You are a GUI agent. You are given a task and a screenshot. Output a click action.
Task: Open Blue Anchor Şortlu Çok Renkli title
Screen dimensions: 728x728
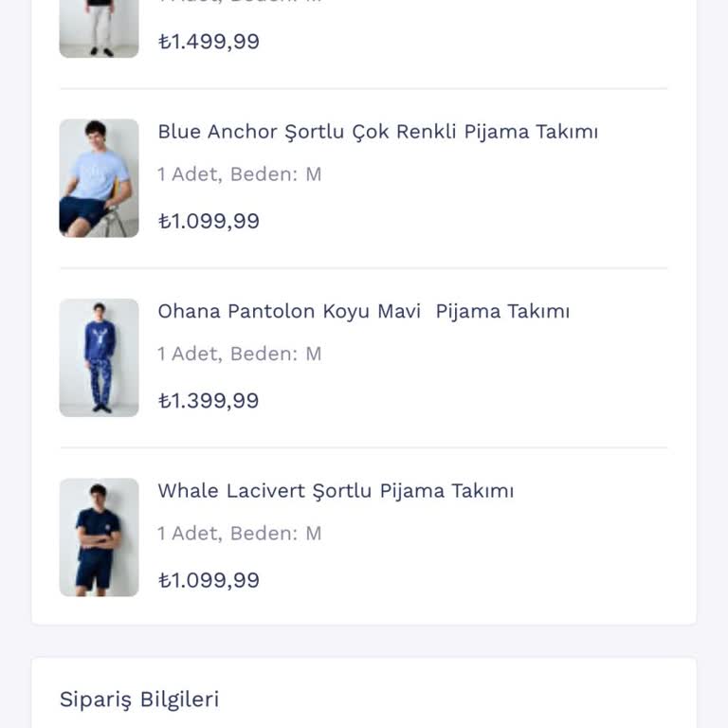point(377,132)
